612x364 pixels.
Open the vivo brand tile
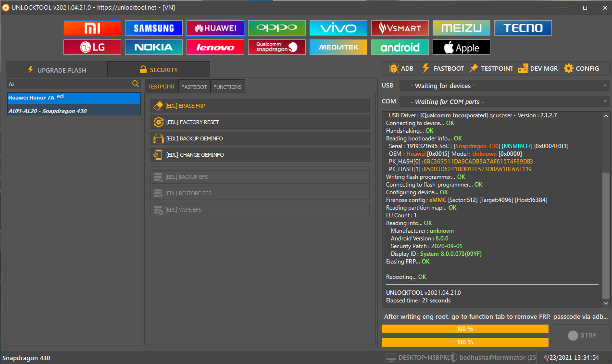(338, 28)
